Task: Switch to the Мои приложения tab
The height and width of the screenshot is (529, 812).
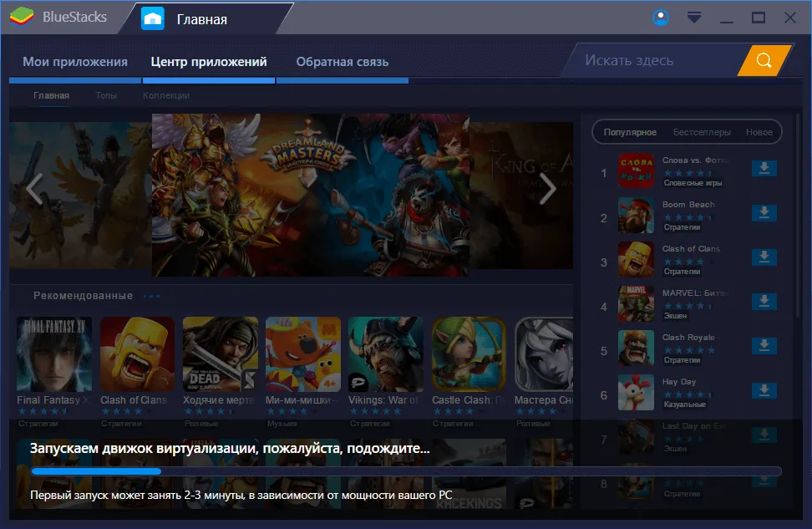Action: click(75, 62)
